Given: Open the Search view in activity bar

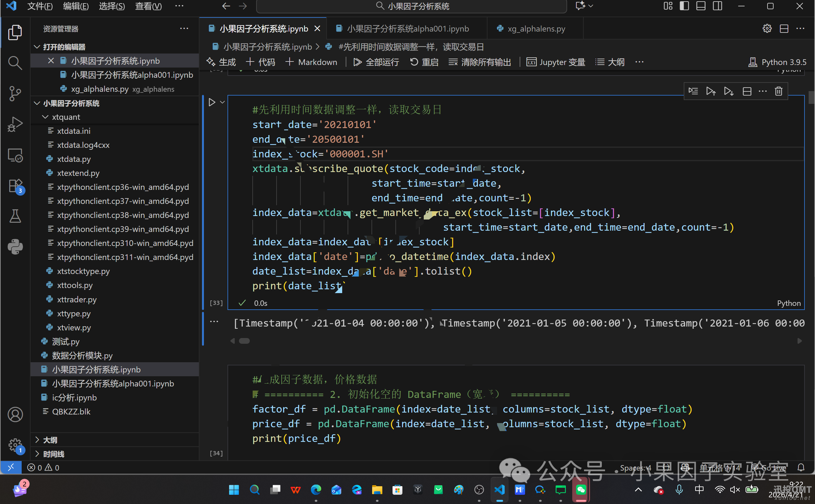Looking at the screenshot, I should 15,63.
